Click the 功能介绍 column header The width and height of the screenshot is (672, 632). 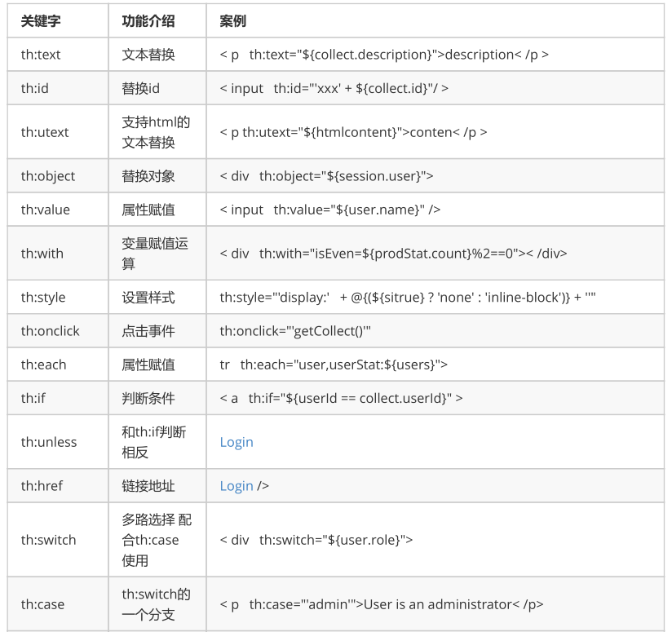148,21
